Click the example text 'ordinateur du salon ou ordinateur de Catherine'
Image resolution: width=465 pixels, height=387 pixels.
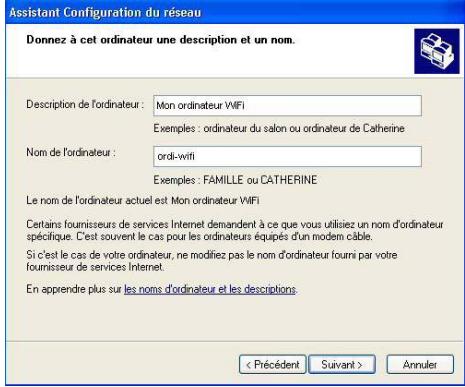[x=304, y=128]
